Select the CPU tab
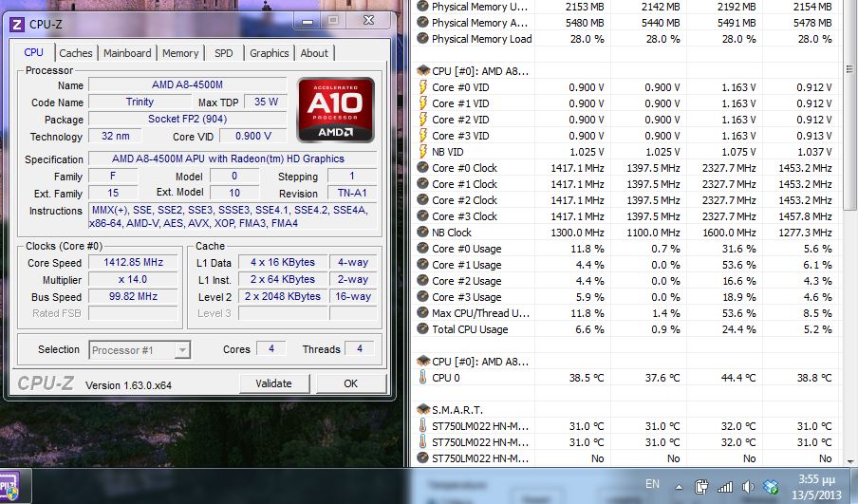The width and height of the screenshot is (858, 504). pyautogui.click(x=33, y=52)
